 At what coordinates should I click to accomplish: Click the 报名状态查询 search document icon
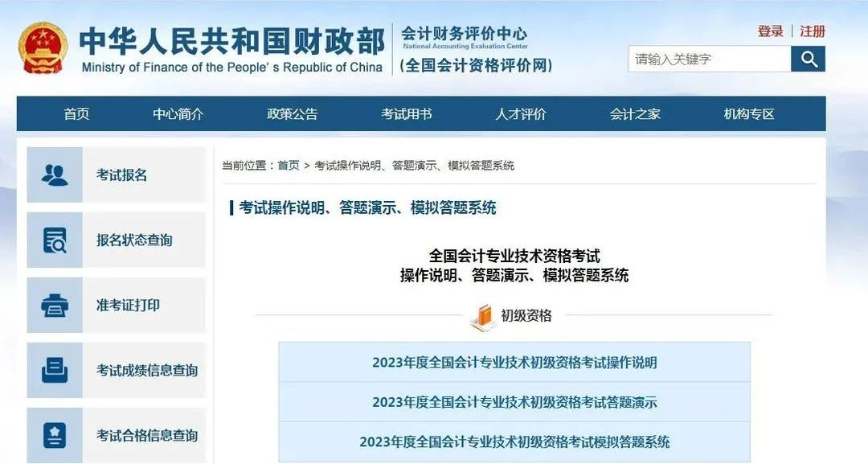pyautogui.click(x=55, y=240)
